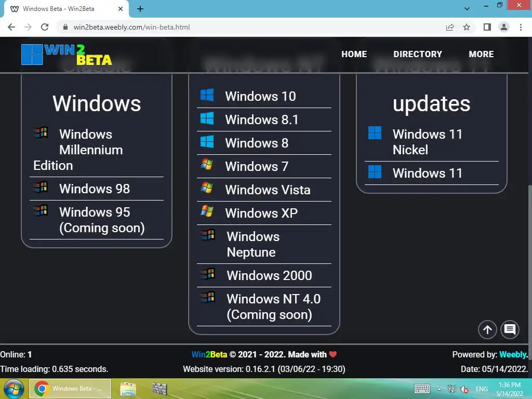Click the share page icon in address bar
This screenshot has height=399, width=532.
pyautogui.click(x=450, y=27)
